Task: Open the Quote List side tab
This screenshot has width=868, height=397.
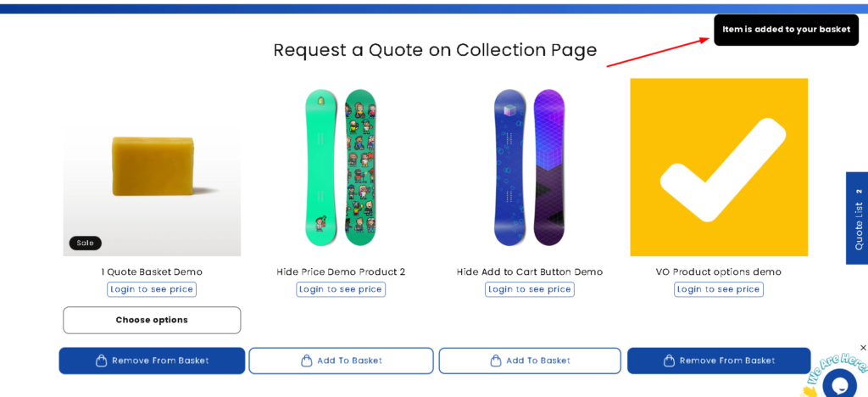Action: point(857,218)
